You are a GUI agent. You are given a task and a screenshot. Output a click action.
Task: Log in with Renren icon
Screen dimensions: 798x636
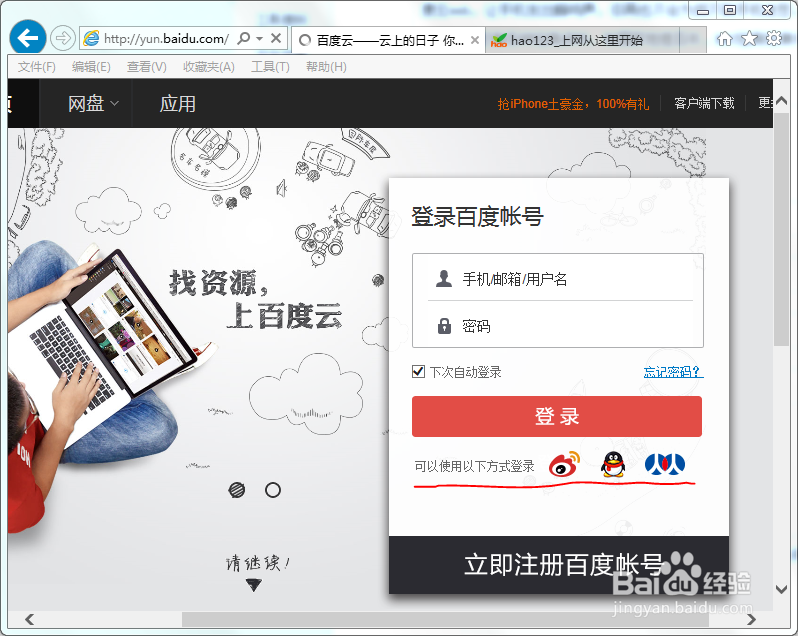[665, 464]
